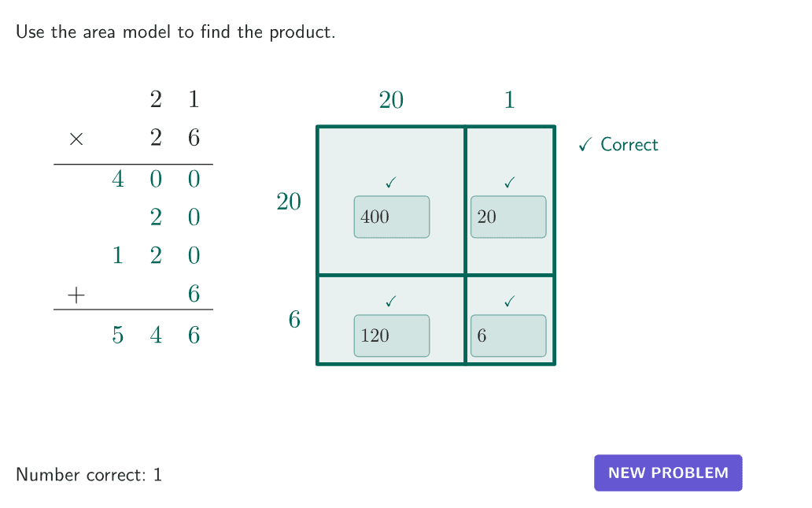Click the row label 20 left of the model
This screenshot has width=812, height=508.
(289, 202)
